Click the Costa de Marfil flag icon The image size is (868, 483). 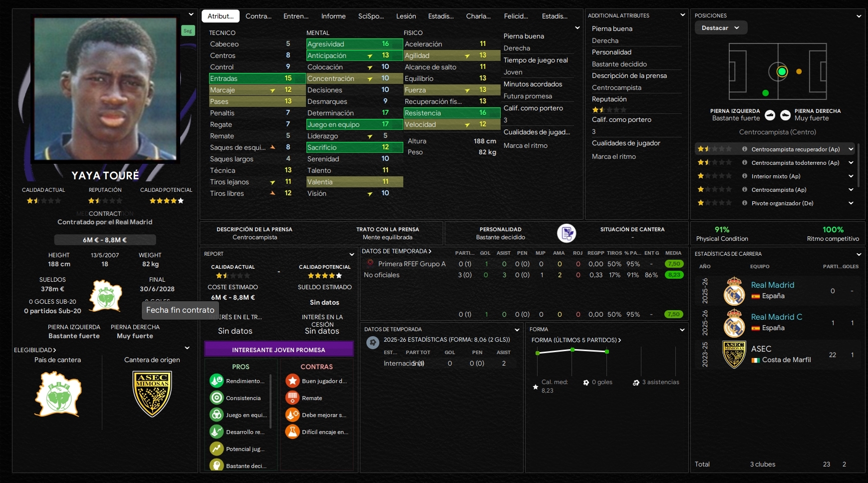click(x=756, y=360)
